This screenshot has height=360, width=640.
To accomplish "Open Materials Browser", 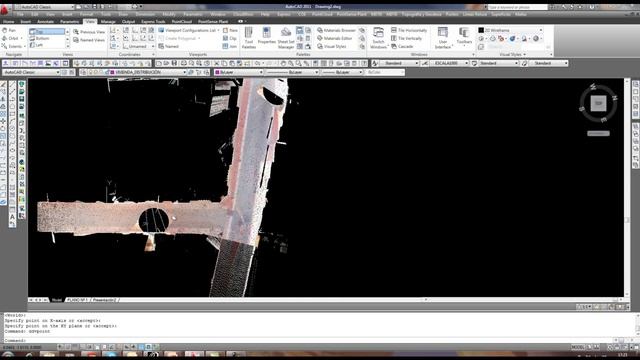I will tap(336, 30).
